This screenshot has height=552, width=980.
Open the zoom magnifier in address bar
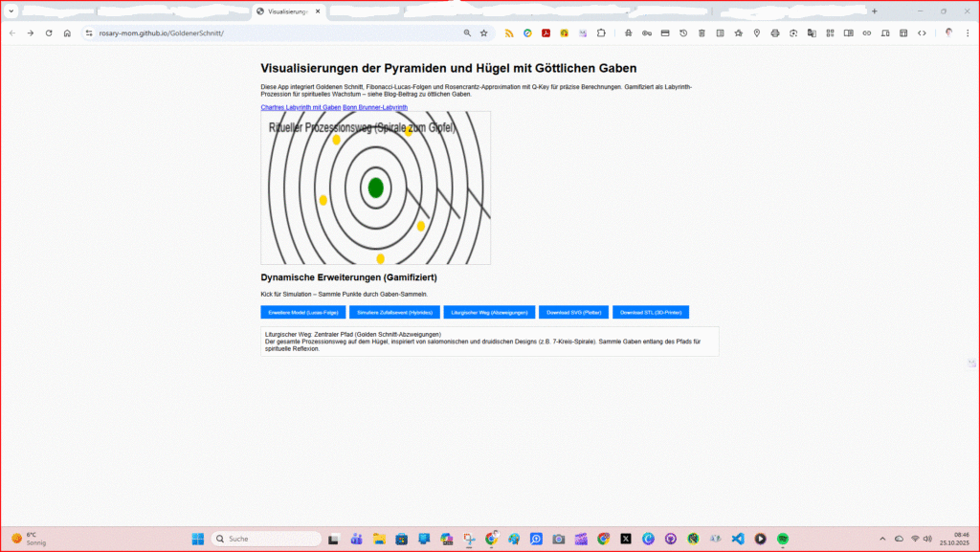tap(467, 33)
